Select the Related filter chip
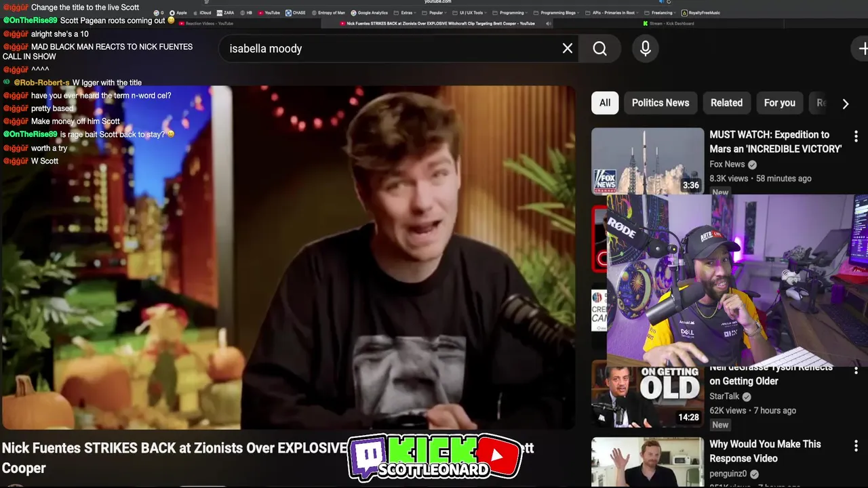868x488 pixels. (x=726, y=103)
